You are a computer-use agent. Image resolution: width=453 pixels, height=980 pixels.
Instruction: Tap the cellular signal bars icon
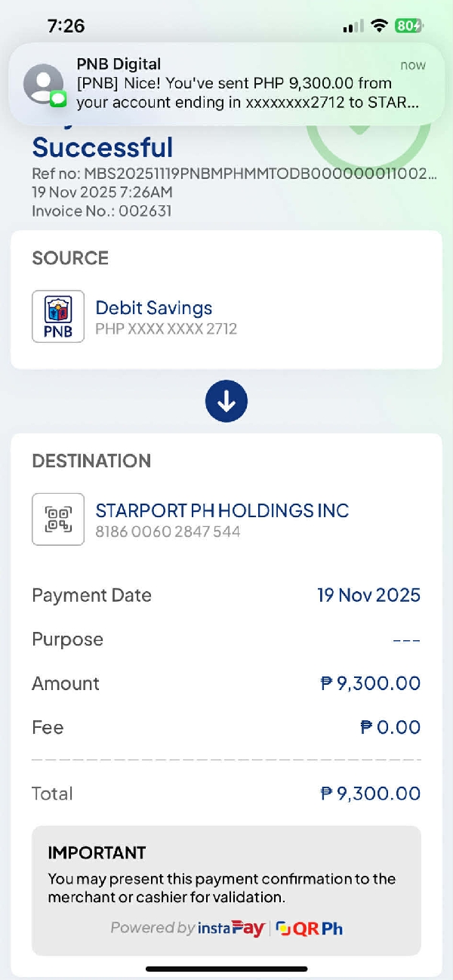(x=353, y=26)
